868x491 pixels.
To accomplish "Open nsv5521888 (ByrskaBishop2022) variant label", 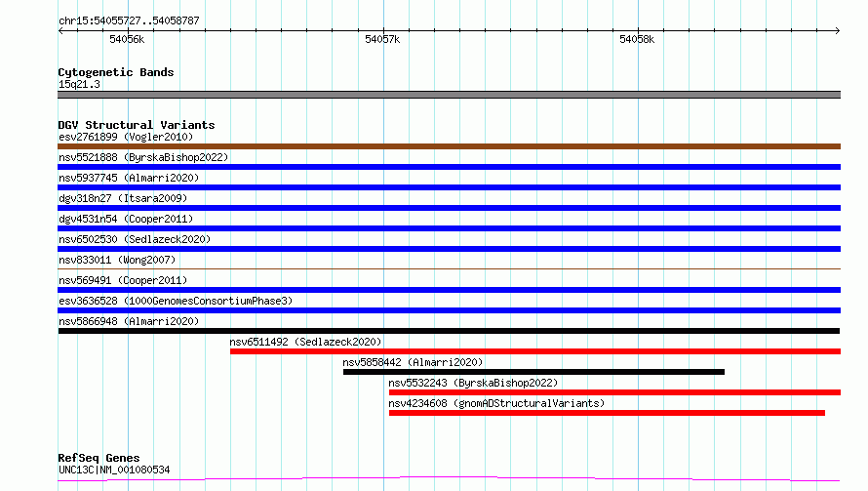I will coord(143,157).
